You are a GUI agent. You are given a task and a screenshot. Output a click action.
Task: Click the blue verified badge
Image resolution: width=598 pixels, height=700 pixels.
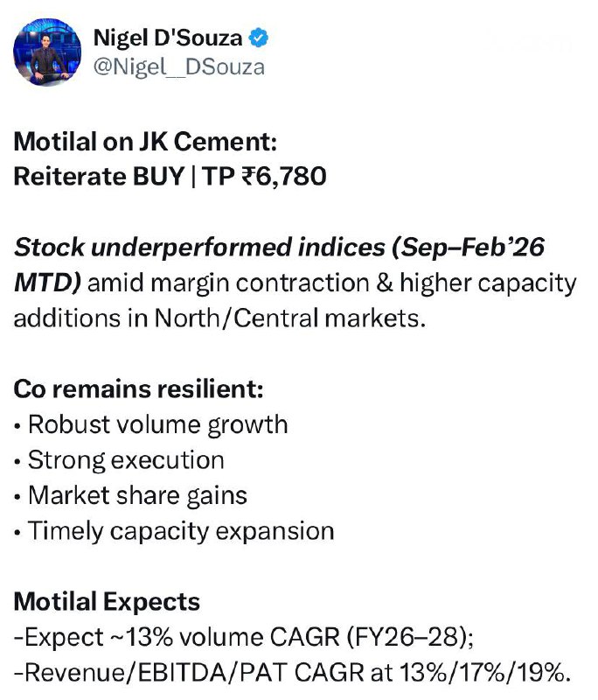click(x=260, y=38)
